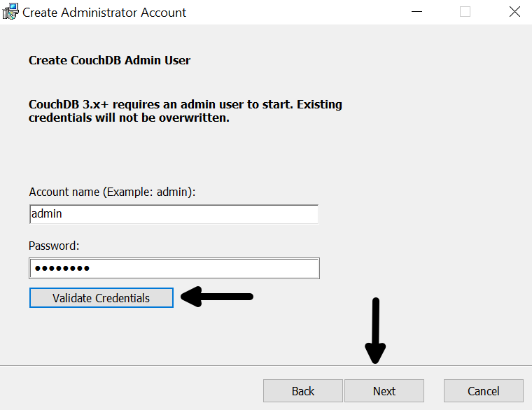The image size is (532, 410).
Task: Proceed with the Next button
Action: click(384, 391)
